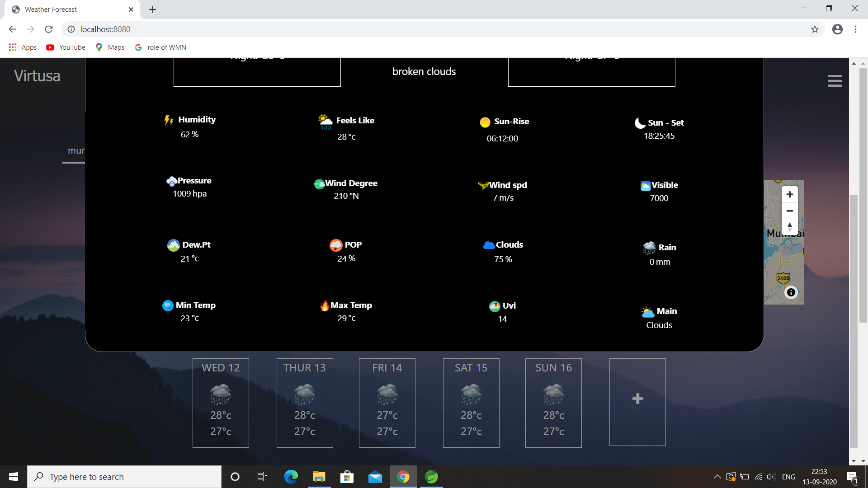Zoom in on the Mumbai map
The image size is (868, 488).
pos(790,194)
